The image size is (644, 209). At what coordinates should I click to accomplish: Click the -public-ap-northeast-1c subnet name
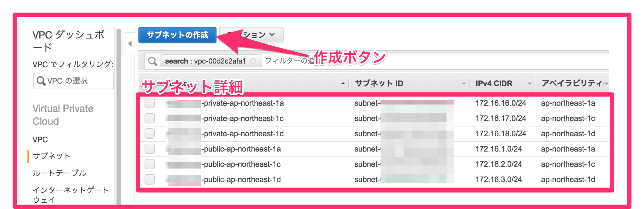click(x=241, y=164)
